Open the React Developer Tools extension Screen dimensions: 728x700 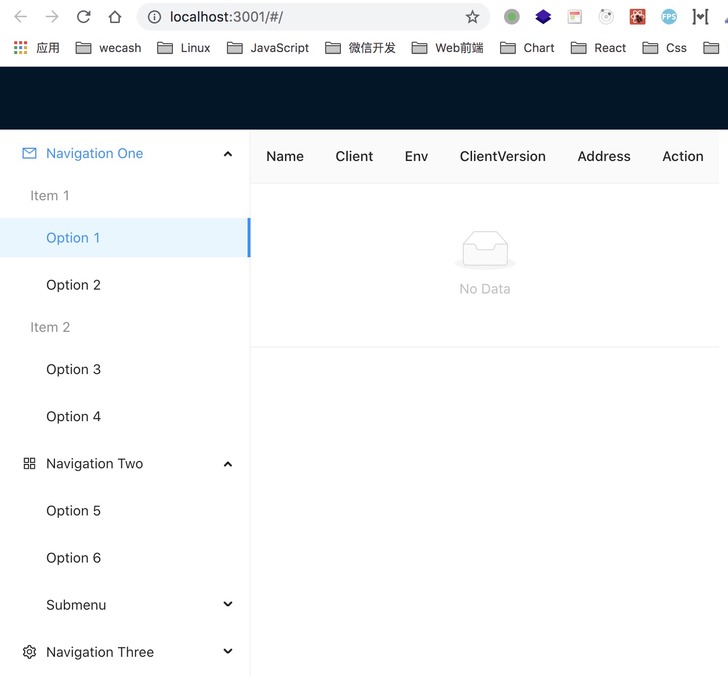(x=638, y=17)
